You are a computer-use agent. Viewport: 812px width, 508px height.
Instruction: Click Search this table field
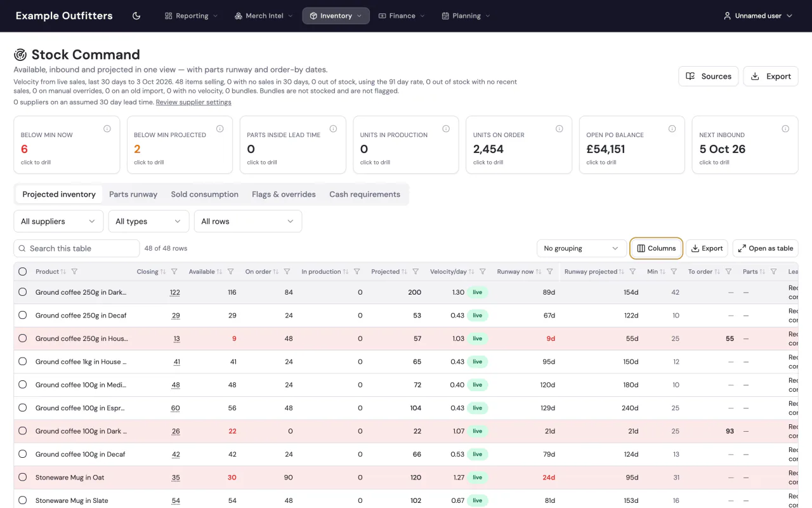tap(77, 248)
